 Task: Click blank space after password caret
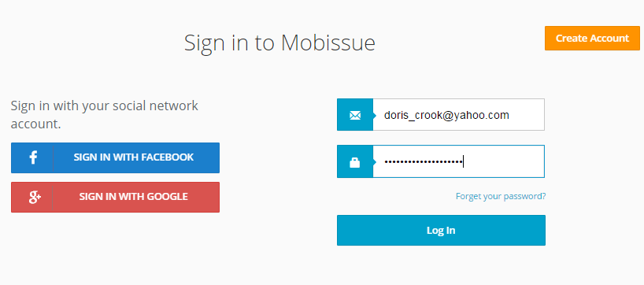[x=504, y=162]
